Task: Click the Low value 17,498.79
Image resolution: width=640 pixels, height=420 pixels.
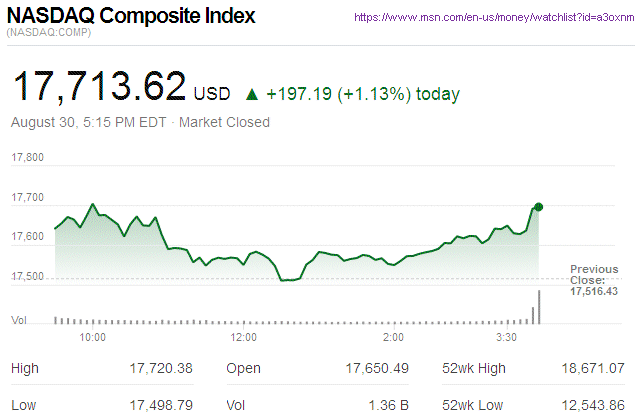Action: [160, 404]
